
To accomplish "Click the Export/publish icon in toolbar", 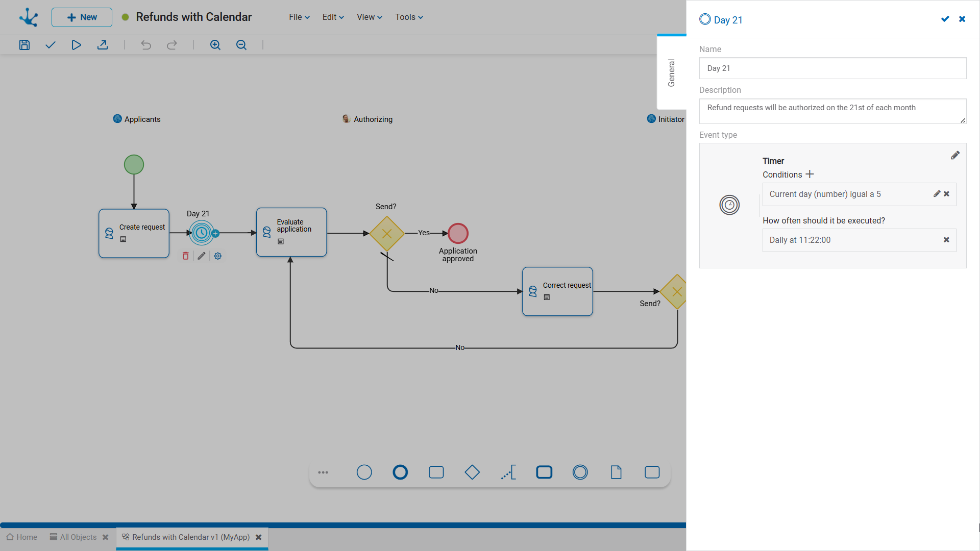I will point(103,45).
